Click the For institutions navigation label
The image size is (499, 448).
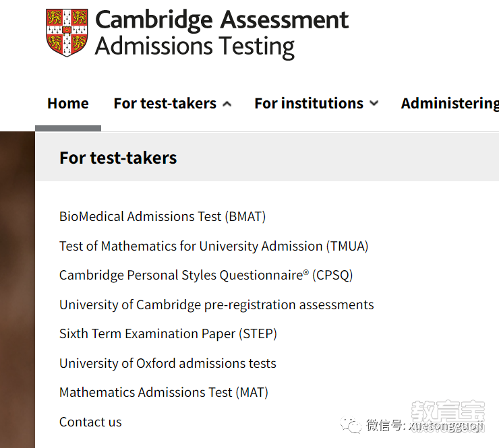(309, 103)
